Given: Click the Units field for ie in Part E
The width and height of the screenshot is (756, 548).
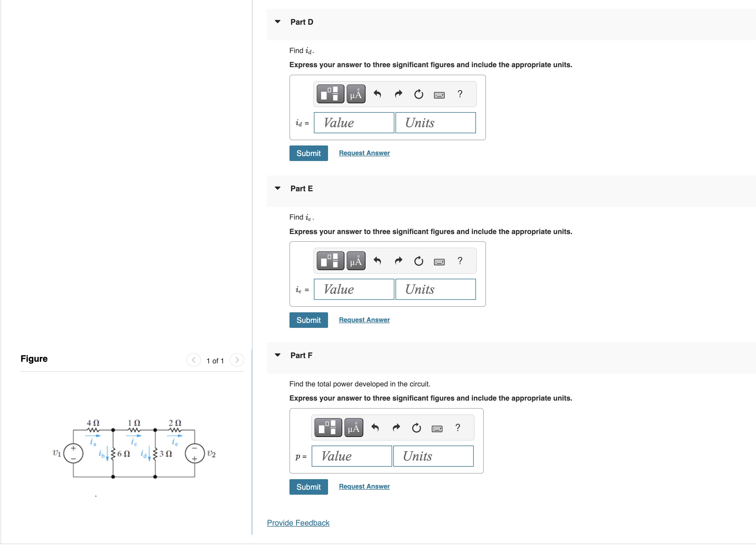Looking at the screenshot, I should [x=435, y=289].
